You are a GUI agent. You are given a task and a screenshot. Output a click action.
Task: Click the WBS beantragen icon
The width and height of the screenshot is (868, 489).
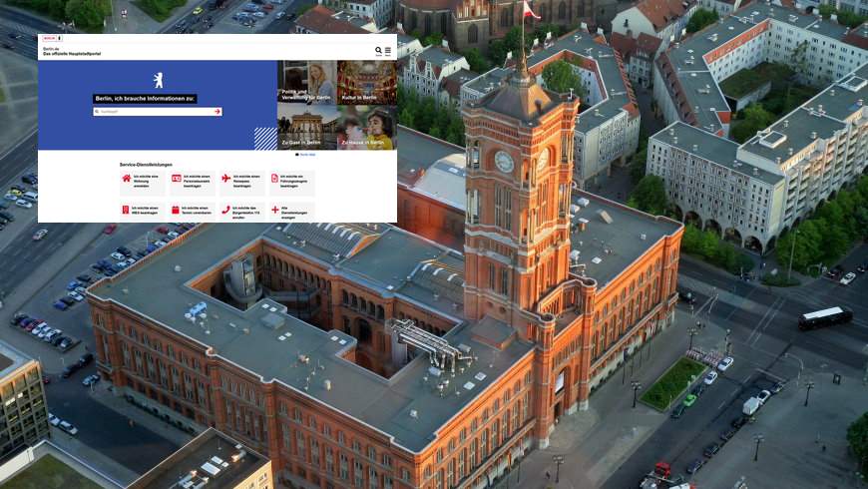[126, 210]
